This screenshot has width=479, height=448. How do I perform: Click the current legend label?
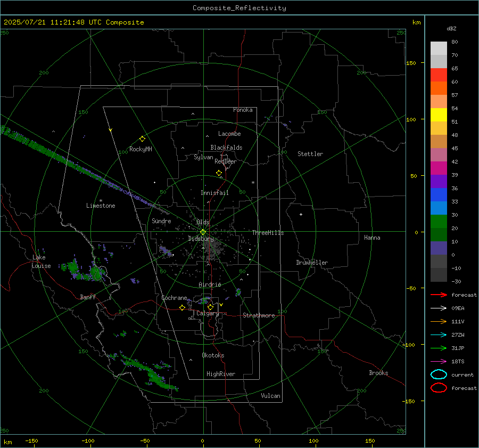click(x=463, y=374)
